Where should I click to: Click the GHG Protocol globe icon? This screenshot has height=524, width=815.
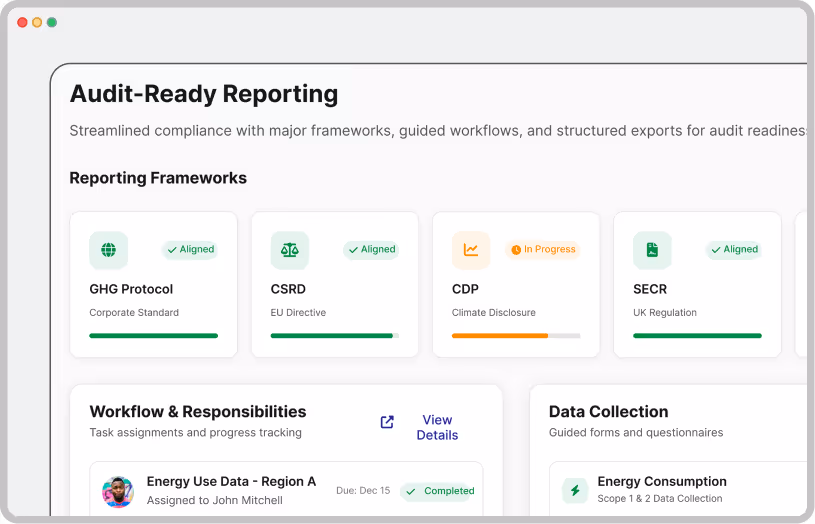tap(109, 250)
